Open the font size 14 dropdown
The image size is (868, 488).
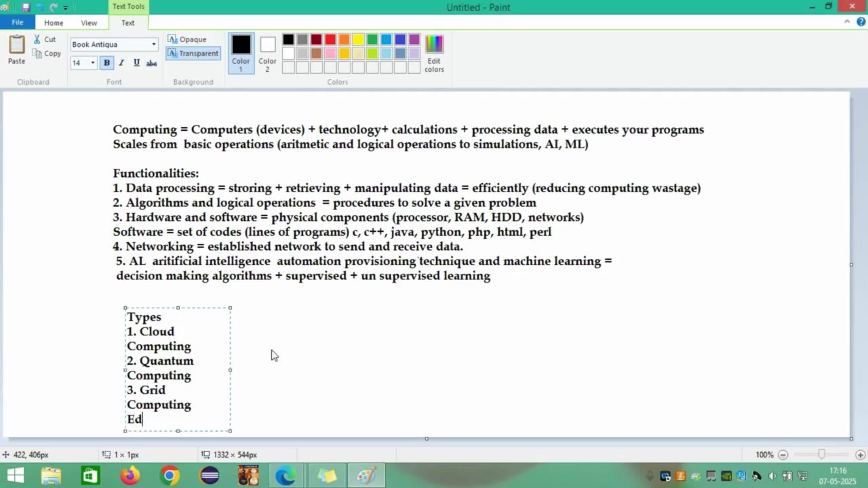[x=93, y=63]
